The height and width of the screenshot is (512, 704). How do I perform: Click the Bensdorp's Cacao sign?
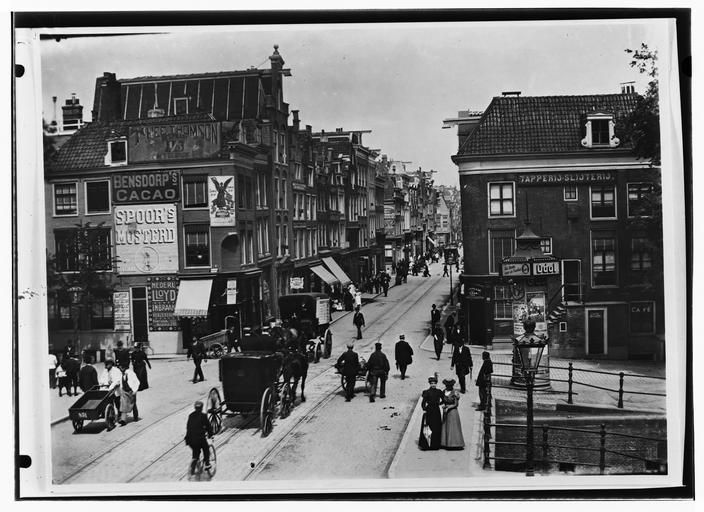pos(145,186)
